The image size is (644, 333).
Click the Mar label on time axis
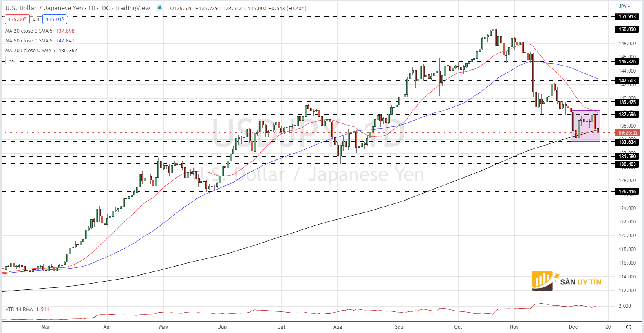pos(46,327)
